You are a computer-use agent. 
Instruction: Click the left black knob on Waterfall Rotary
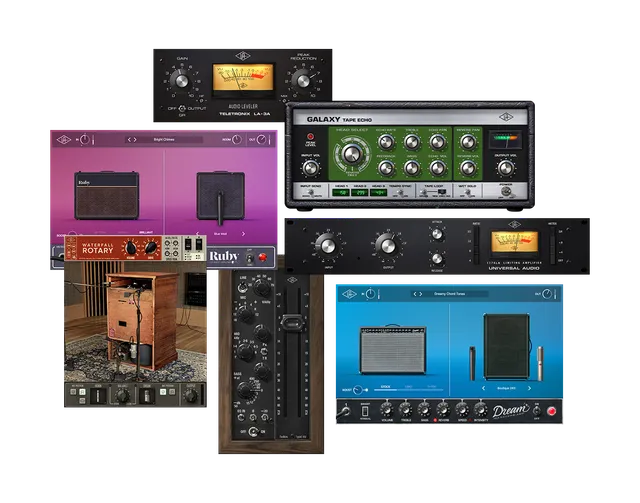tap(131, 247)
